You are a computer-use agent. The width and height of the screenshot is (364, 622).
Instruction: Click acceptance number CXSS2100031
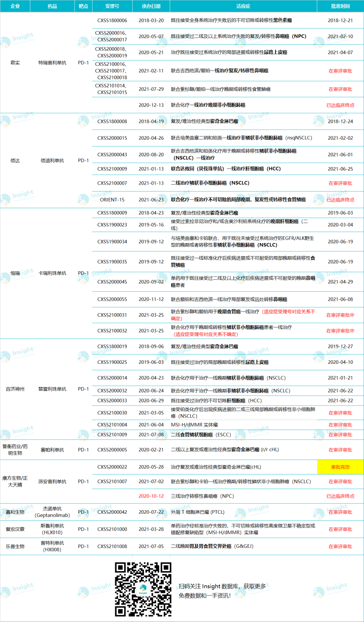[112, 315]
